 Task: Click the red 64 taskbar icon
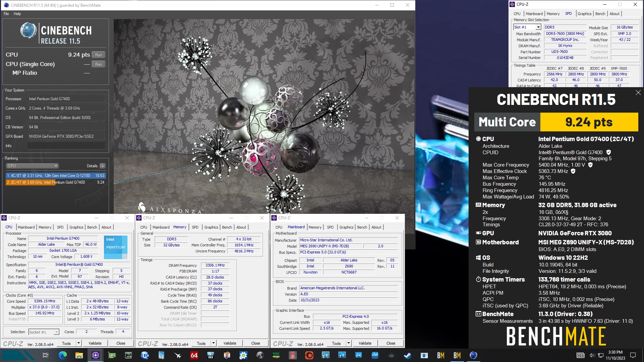pyautogui.click(x=194, y=355)
